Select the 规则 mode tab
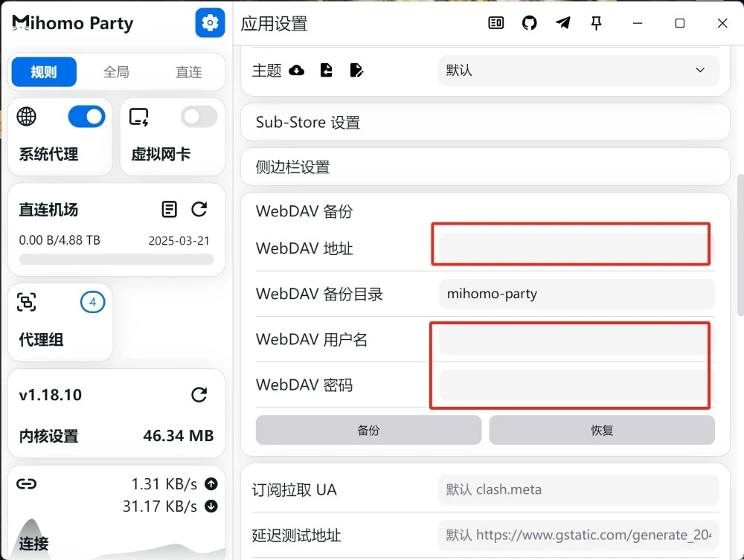The height and width of the screenshot is (560, 744). [44, 72]
